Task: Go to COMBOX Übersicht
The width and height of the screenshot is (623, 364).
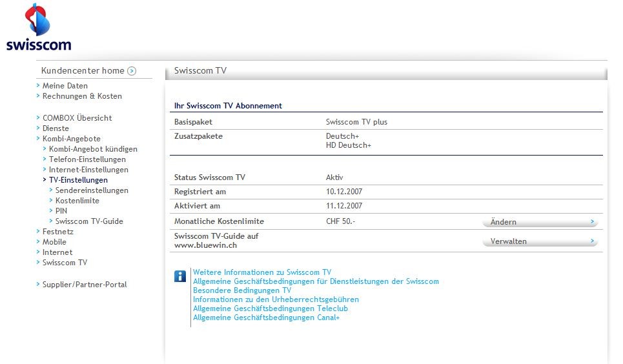Action: (77, 118)
